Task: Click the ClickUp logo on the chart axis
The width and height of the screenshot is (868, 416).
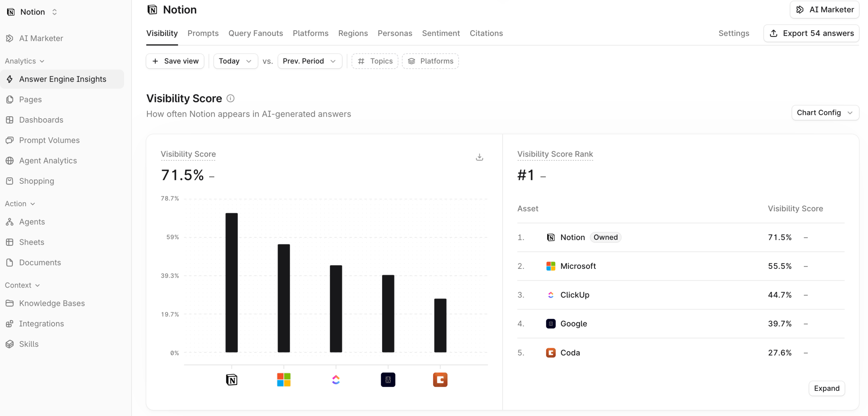Action: pyautogui.click(x=336, y=379)
